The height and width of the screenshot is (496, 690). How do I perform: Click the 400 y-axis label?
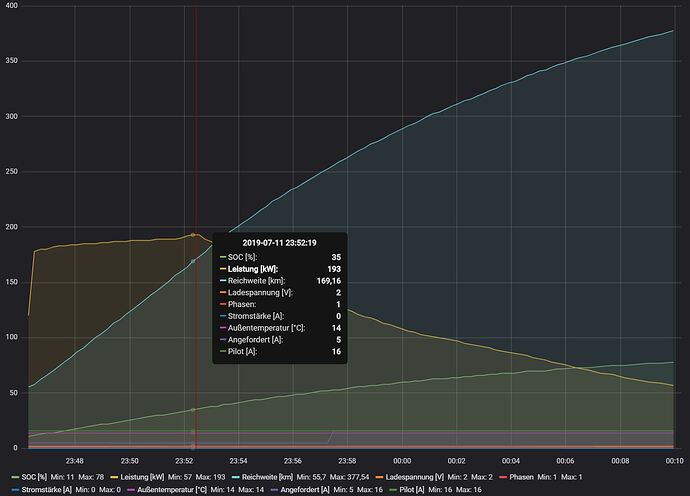click(11, 6)
